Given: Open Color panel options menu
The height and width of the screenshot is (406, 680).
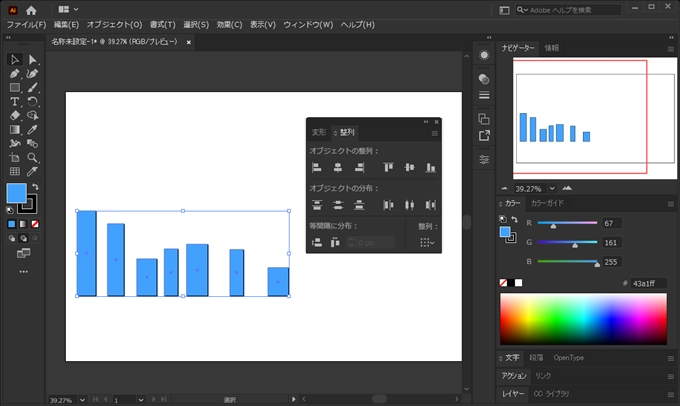Looking at the screenshot, I should point(670,203).
